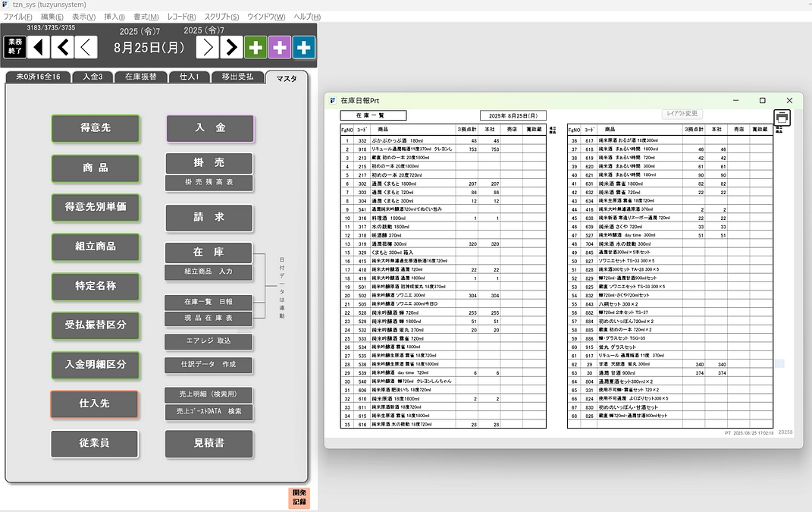Image resolution: width=812 pixels, height=512 pixels.
Task: Open the スクリプト menu
Action: click(x=221, y=17)
